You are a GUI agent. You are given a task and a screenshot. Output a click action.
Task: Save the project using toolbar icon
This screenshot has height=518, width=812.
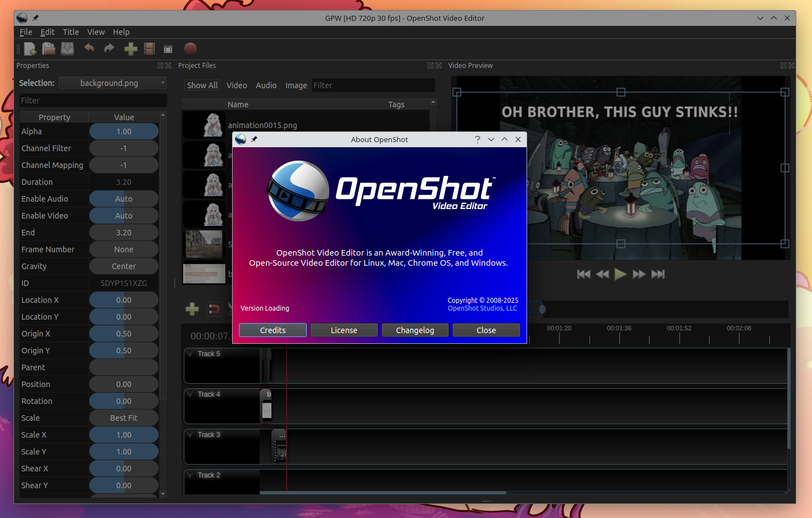click(67, 49)
